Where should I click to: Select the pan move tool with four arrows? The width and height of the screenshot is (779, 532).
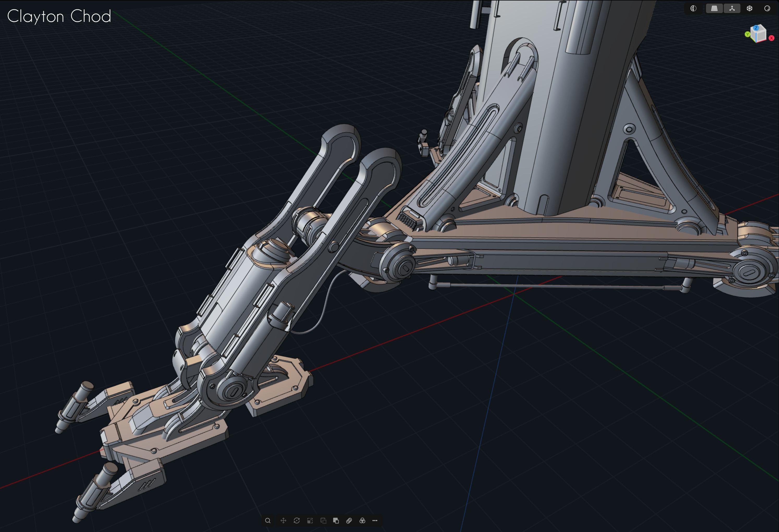pos(283,521)
